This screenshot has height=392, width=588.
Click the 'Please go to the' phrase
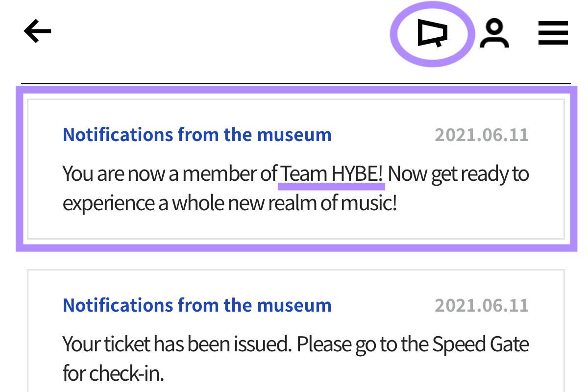click(362, 345)
